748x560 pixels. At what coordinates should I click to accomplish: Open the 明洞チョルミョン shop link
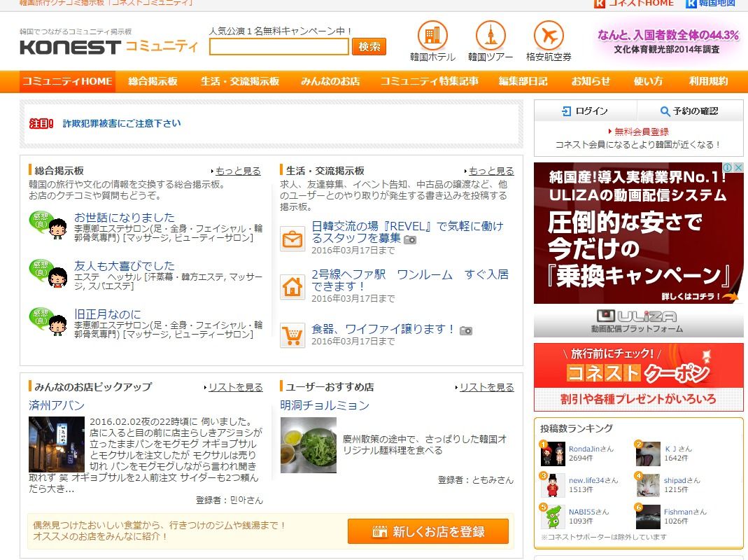(x=325, y=405)
